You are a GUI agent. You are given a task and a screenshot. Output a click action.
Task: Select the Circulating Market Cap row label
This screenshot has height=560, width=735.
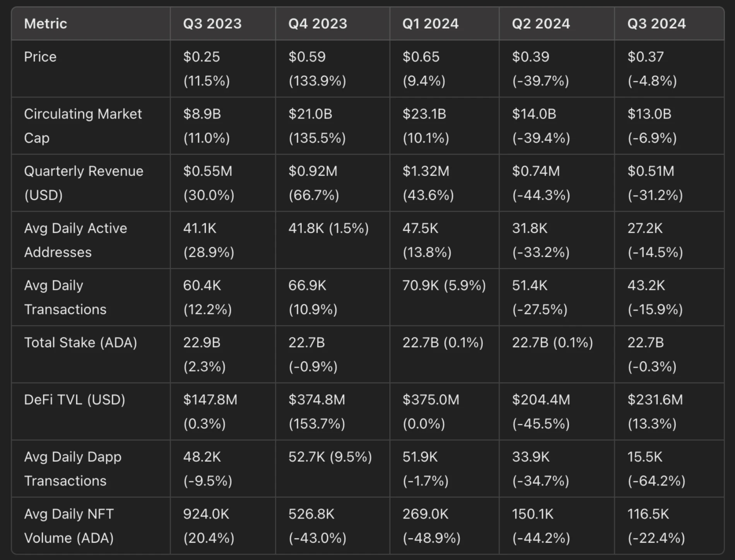[x=83, y=126]
